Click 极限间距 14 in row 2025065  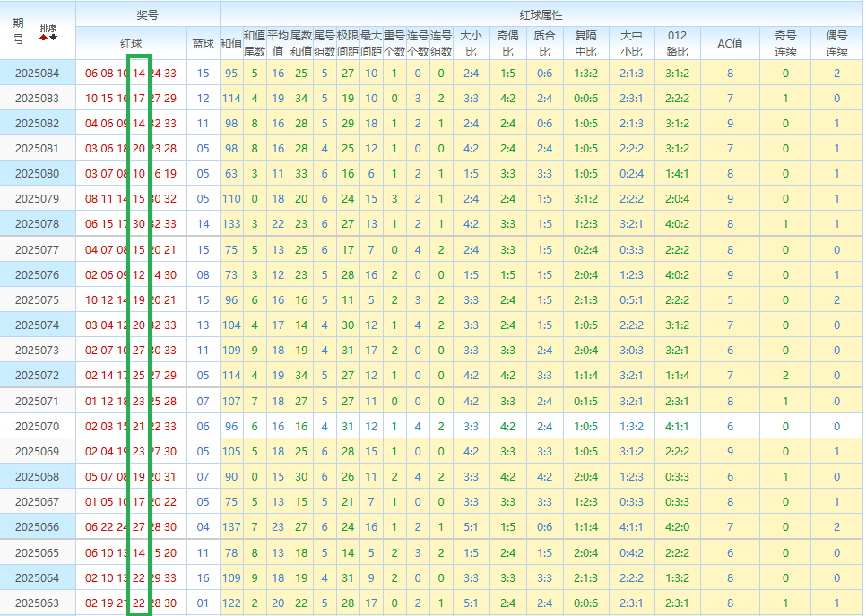click(x=348, y=553)
